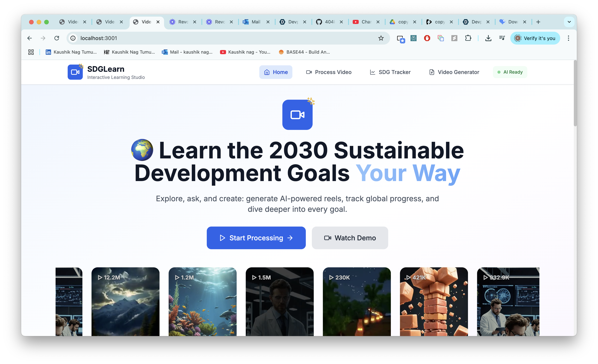This screenshot has width=598, height=364.
Task: Reload the page
Action: pyautogui.click(x=57, y=38)
